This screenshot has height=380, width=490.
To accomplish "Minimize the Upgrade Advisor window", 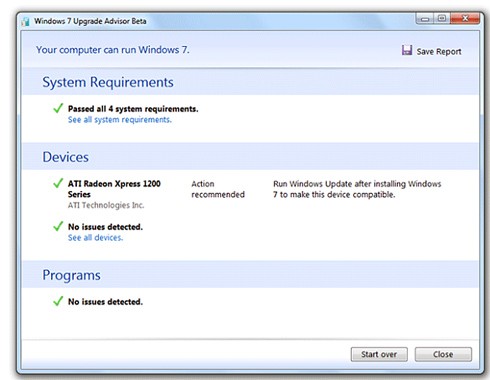I will click(x=425, y=19).
